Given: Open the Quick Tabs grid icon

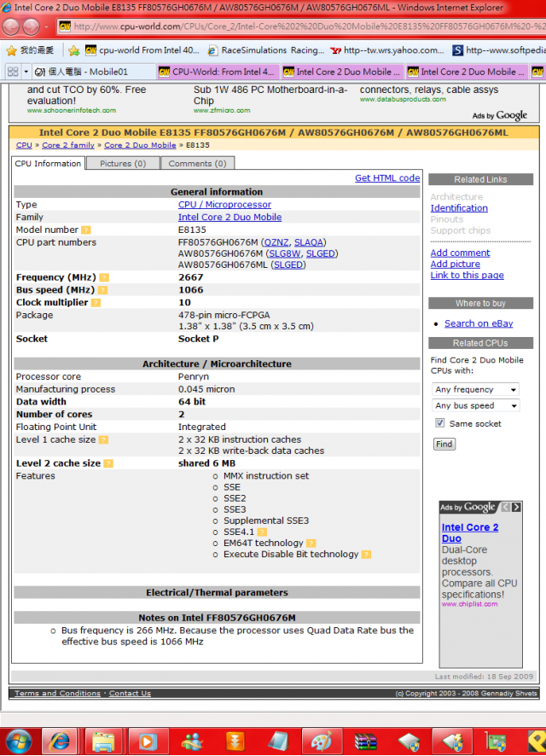Looking at the screenshot, I should [x=13, y=72].
